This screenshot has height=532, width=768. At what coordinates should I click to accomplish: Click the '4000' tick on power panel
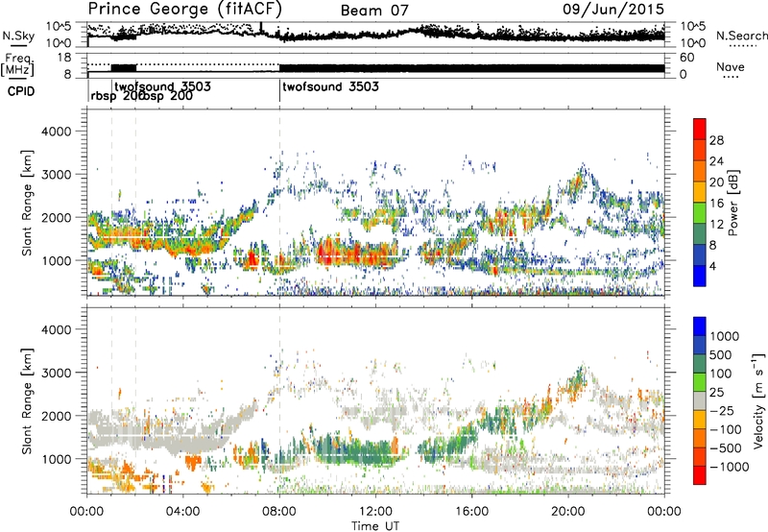[x=57, y=132]
